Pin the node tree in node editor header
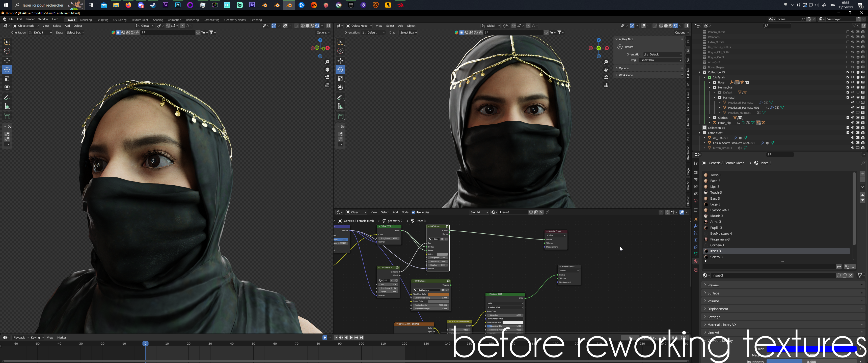The width and height of the screenshot is (868, 363). [x=548, y=212]
